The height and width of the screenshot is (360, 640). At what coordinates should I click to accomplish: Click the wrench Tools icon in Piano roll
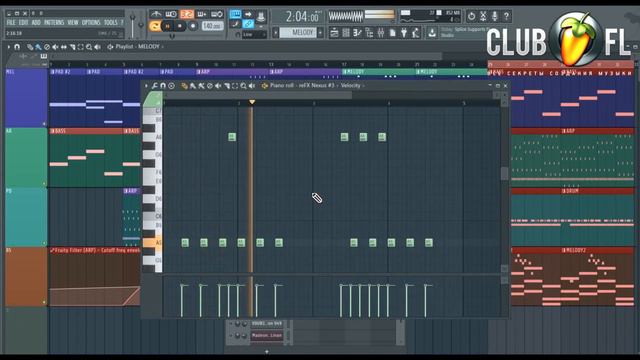pos(155,86)
